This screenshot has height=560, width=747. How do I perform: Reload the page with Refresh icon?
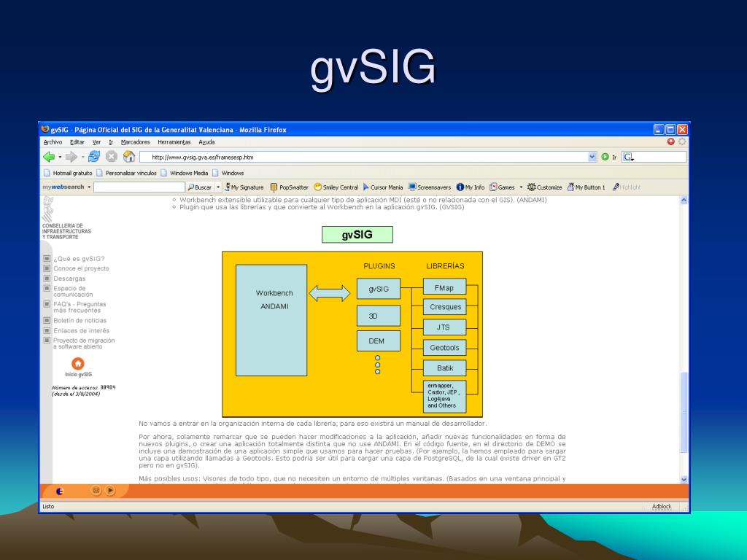pyautogui.click(x=94, y=156)
